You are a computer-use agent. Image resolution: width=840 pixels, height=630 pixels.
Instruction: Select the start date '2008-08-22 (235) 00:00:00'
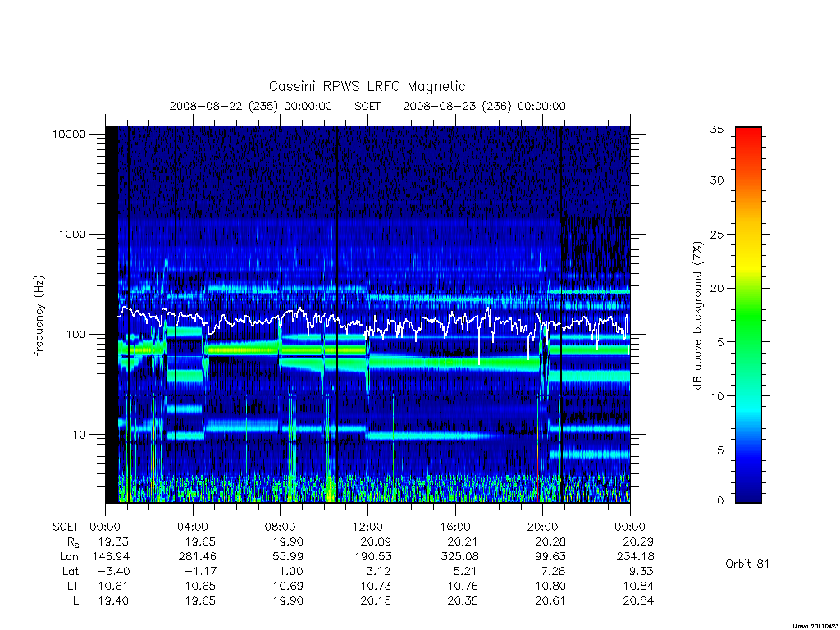click(251, 106)
